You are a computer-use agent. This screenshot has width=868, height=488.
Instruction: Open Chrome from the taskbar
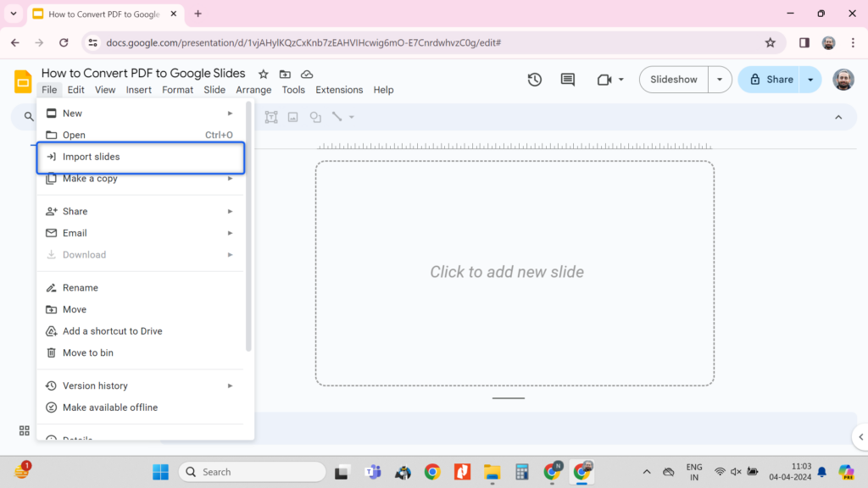[432, 472]
